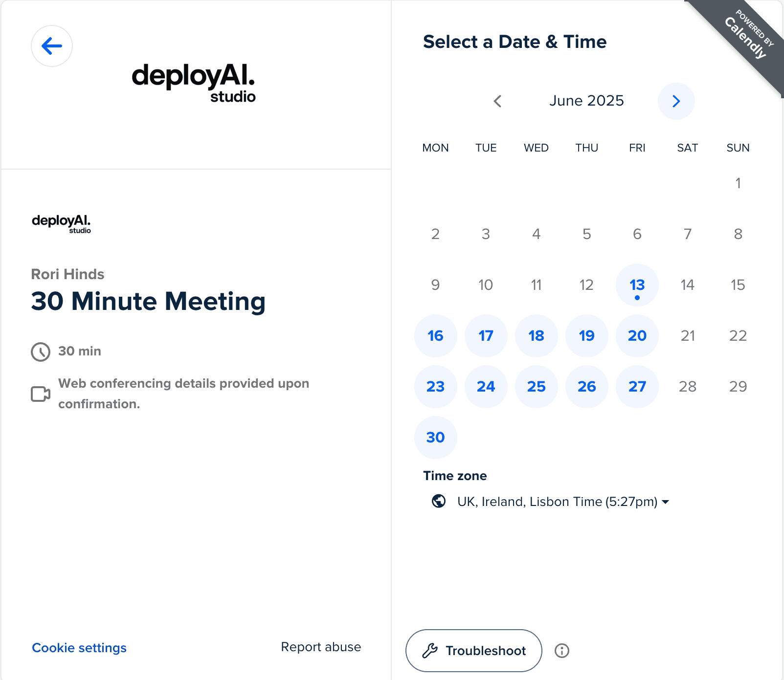
Task: Select June 30 on the calendar
Action: (x=435, y=438)
